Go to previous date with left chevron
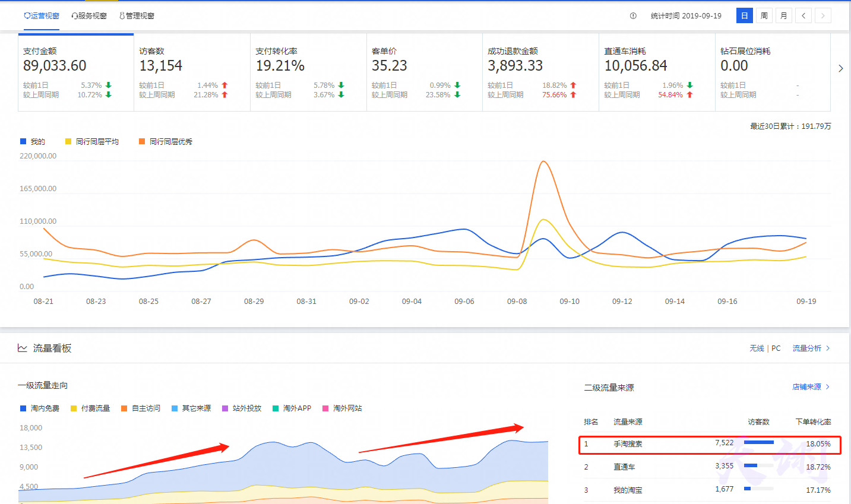Image resolution: width=851 pixels, height=504 pixels. (803, 15)
